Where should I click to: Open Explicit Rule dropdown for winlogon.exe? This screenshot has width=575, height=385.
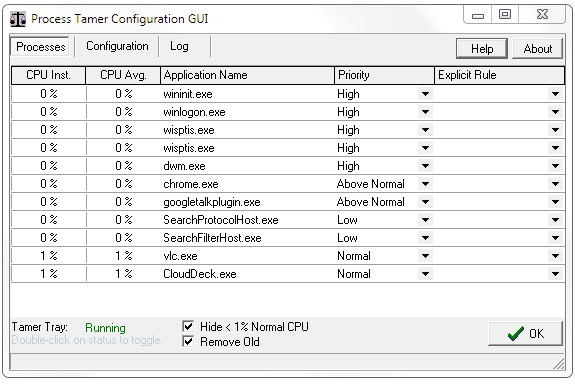pyautogui.click(x=556, y=112)
